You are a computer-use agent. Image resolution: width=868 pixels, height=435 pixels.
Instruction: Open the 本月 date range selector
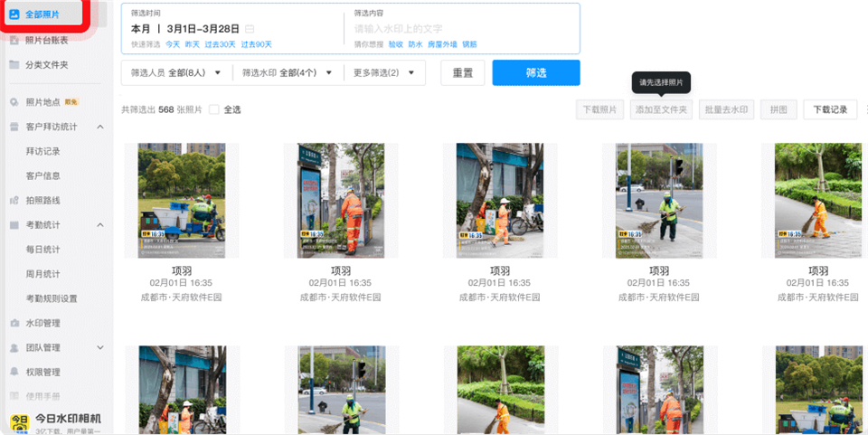[x=184, y=29]
